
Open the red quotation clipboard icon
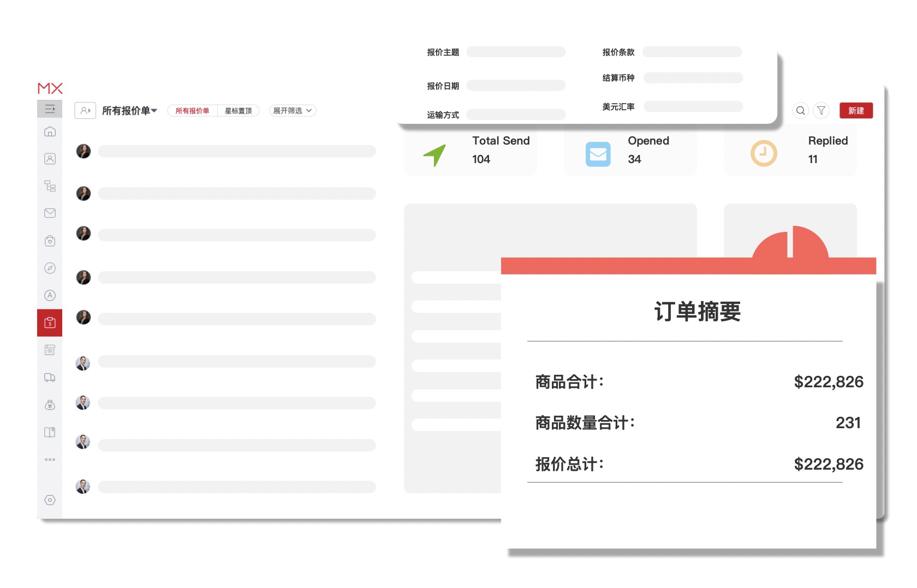pyautogui.click(x=50, y=322)
